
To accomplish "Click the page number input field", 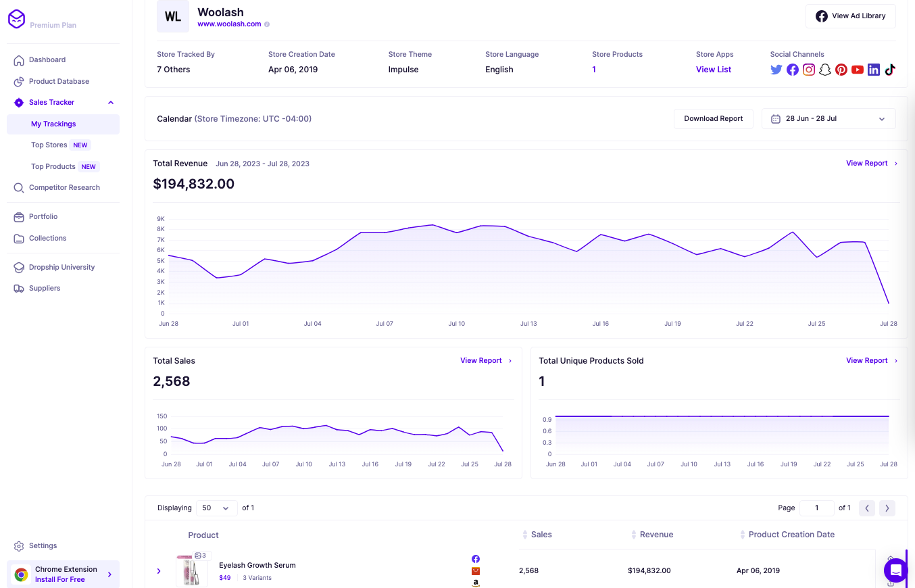I will coord(816,508).
